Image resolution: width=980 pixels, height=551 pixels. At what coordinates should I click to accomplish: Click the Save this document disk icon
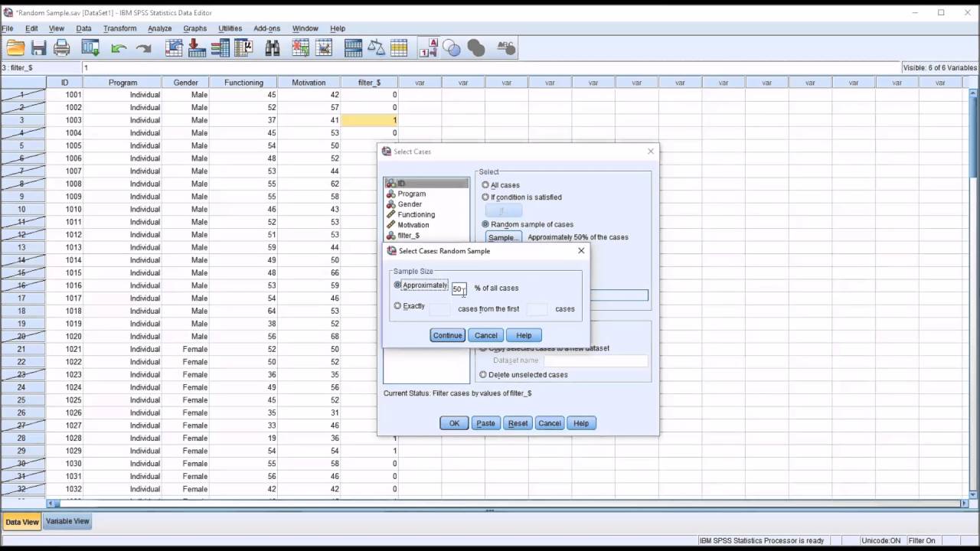[38, 48]
